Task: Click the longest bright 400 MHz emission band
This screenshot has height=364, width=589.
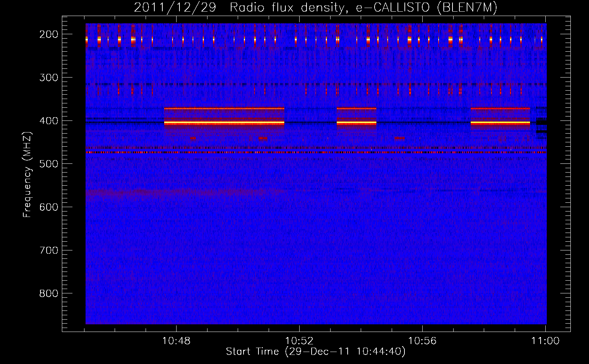Action: click(224, 123)
